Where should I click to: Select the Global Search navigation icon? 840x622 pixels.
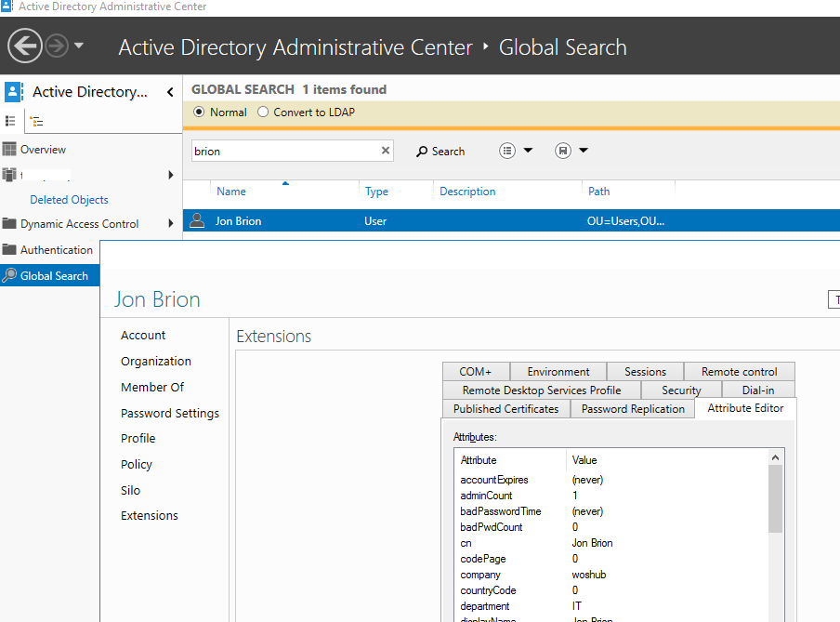coord(10,275)
